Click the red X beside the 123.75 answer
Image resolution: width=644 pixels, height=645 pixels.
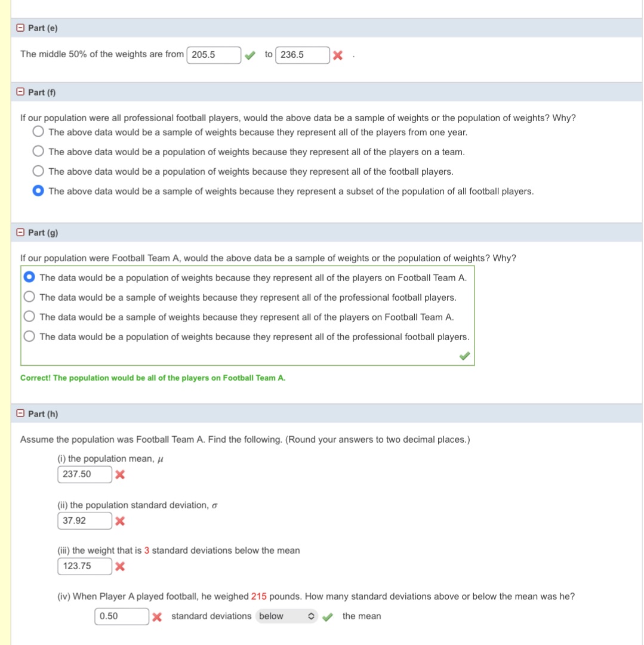tap(121, 566)
